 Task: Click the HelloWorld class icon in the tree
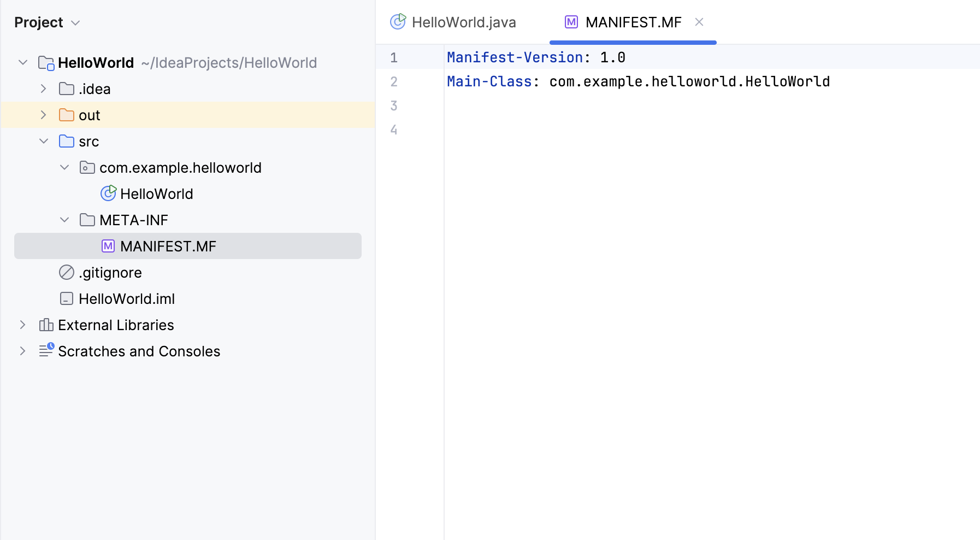[x=108, y=193]
